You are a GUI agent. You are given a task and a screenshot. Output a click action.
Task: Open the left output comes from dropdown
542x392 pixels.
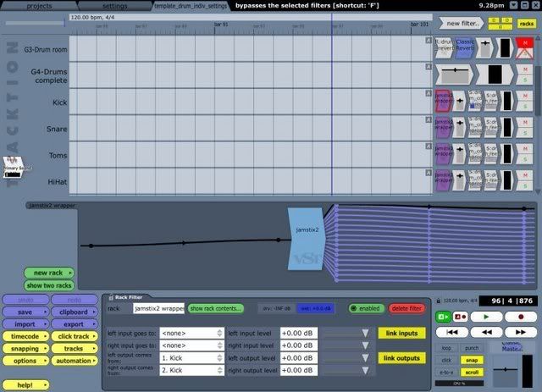point(192,359)
